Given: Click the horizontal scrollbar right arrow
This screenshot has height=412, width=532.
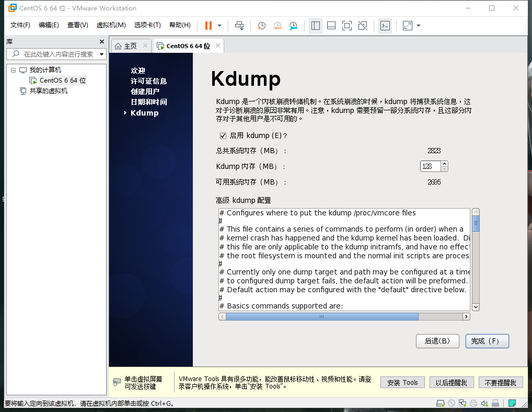Looking at the screenshot, I should tap(466, 317).
